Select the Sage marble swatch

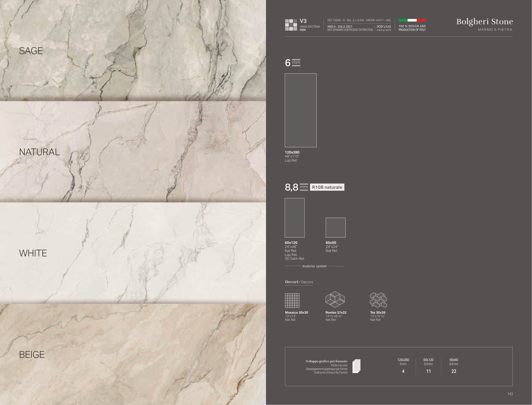point(133,50)
